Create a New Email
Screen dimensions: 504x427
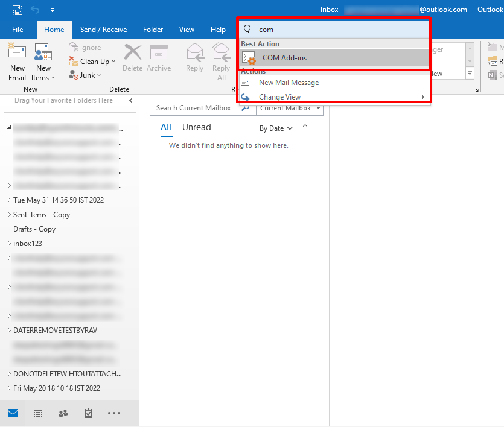[18, 62]
